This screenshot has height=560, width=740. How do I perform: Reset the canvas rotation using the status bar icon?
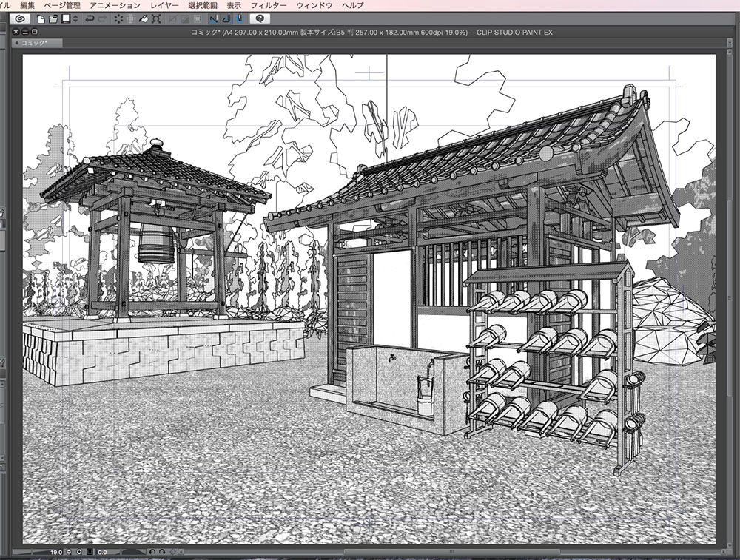coord(173,552)
